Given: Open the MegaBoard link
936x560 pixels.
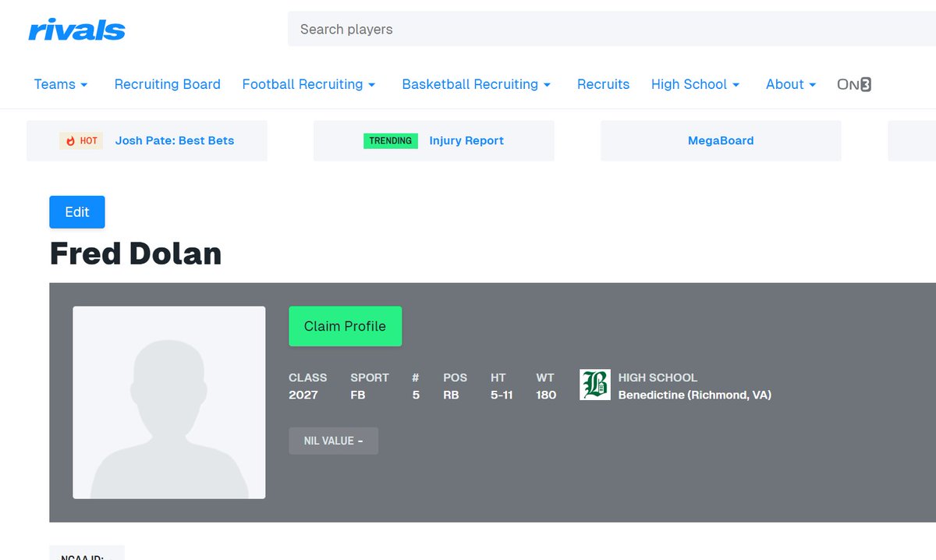Looking at the screenshot, I should pyautogui.click(x=720, y=140).
